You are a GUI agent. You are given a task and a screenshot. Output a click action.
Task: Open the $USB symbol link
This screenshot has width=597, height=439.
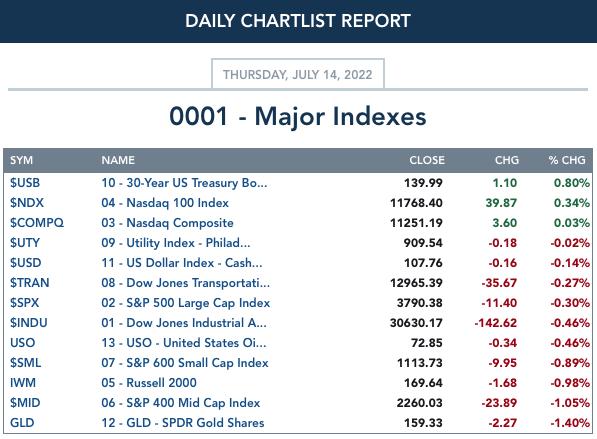click(25, 183)
